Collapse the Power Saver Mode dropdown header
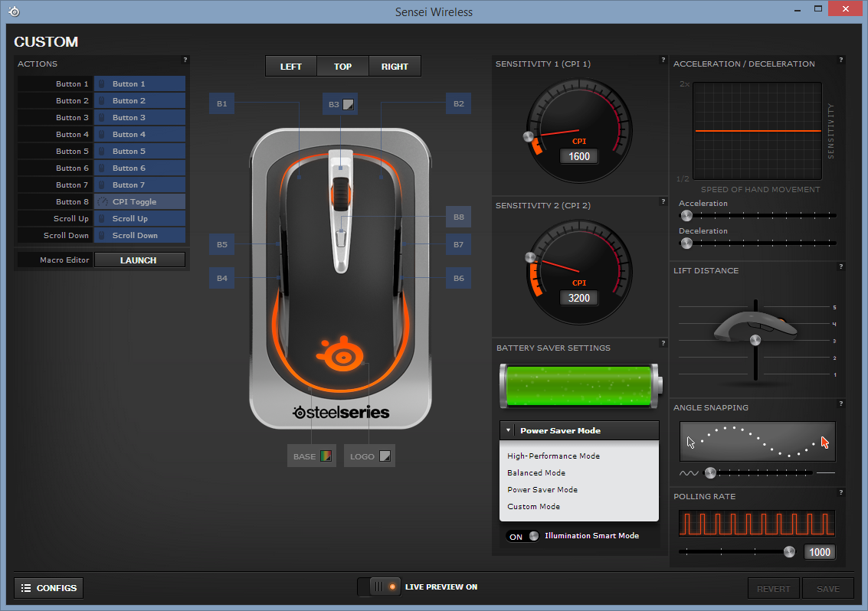The height and width of the screenshot is (611, 868). click(x=579, y=430)
